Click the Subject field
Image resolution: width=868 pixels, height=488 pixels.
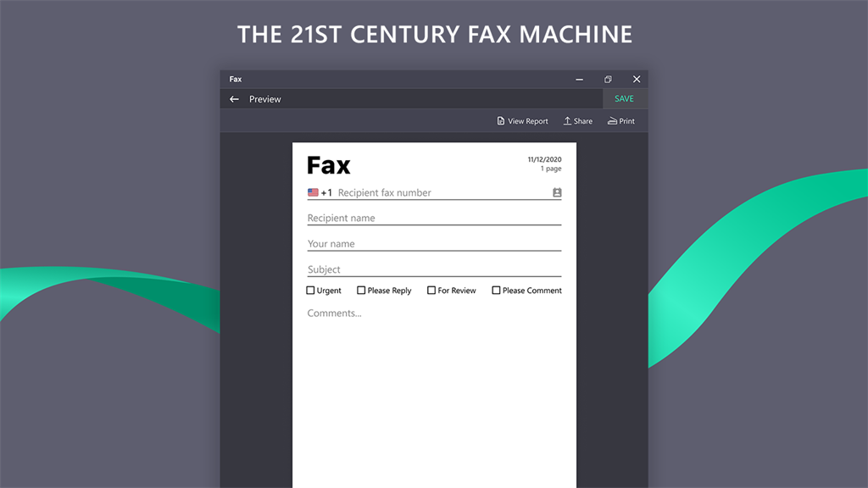pyautogui.click(x=434, y=269)
